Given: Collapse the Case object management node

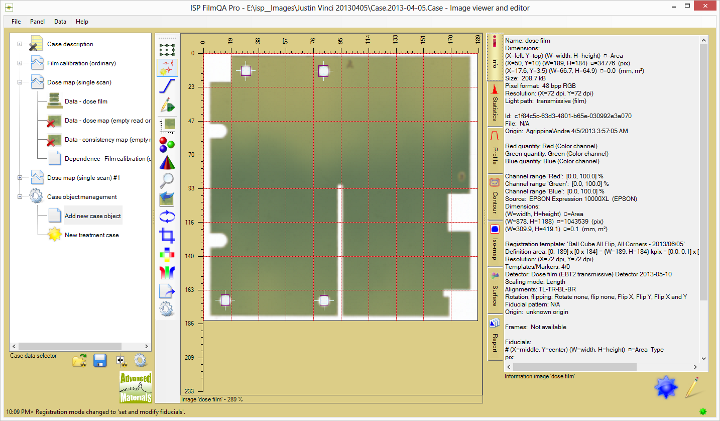Looking at the screenshot, I should click(19, 196).
